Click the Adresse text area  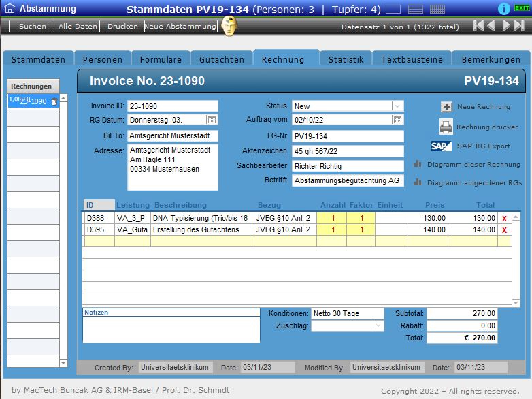[x=173, y=167]
